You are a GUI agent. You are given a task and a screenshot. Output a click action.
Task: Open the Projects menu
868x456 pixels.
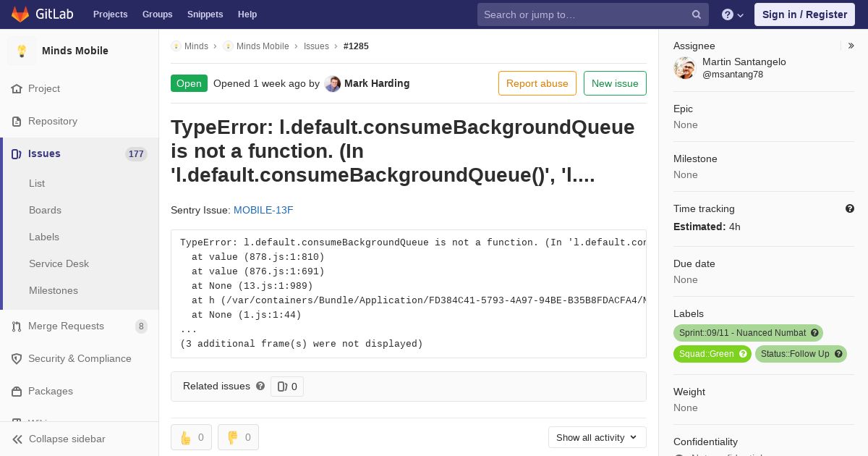click(x=110, y=14)
